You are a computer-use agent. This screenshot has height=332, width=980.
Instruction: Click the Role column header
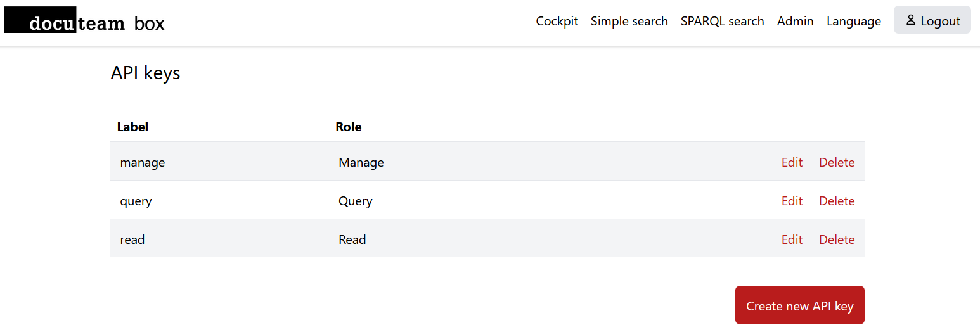[x=348, y=127]
